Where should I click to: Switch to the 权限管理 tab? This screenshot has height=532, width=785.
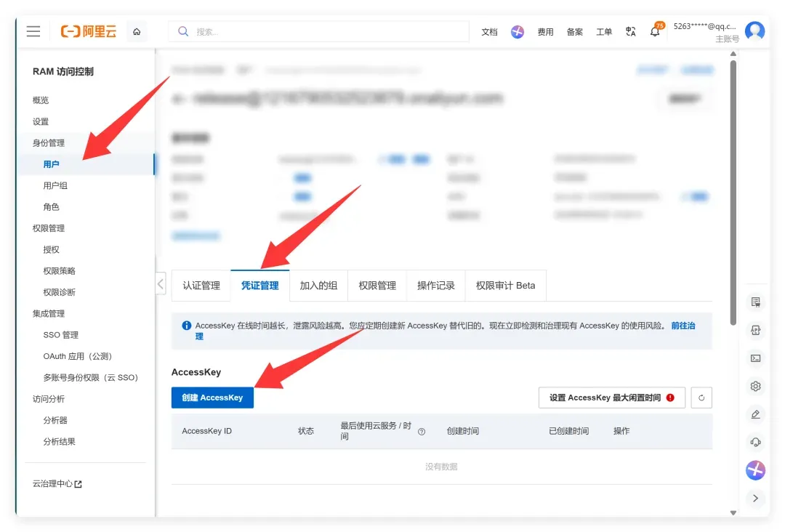tap(377, 286)
